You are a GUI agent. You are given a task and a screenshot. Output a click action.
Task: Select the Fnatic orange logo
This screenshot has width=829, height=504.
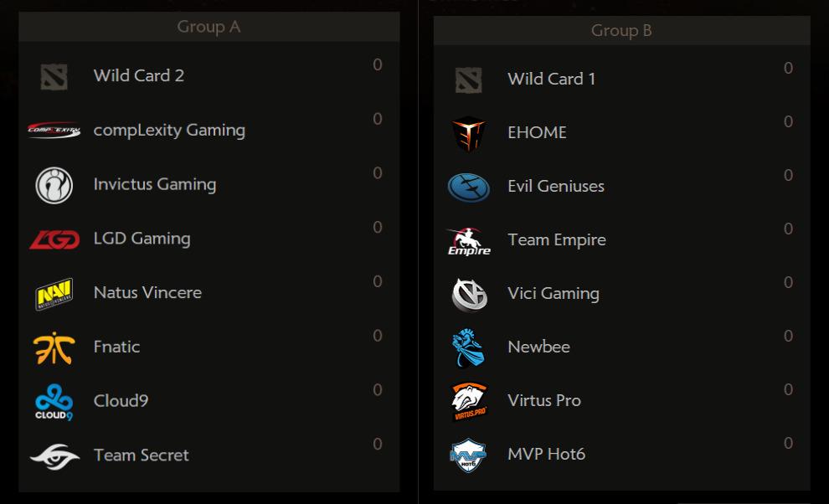(54, 348)
